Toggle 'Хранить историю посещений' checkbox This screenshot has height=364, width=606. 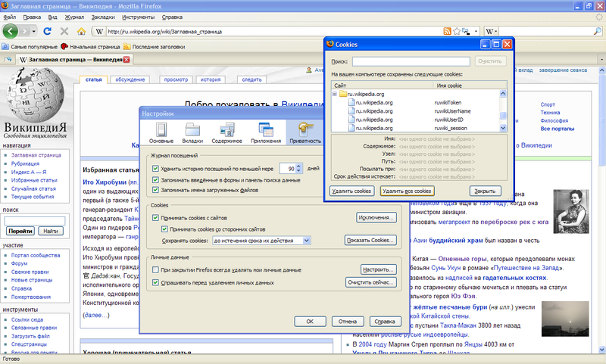[155, 169]
